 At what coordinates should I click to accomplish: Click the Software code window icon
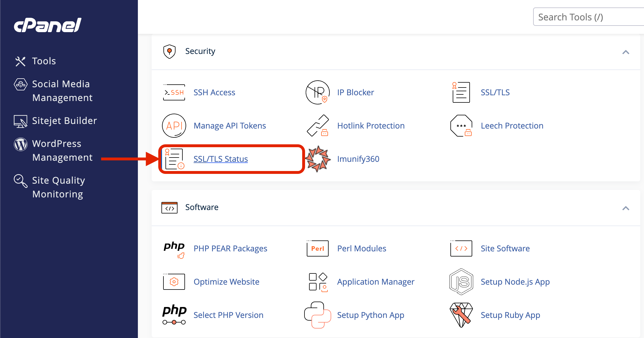[x=169, y=207]
